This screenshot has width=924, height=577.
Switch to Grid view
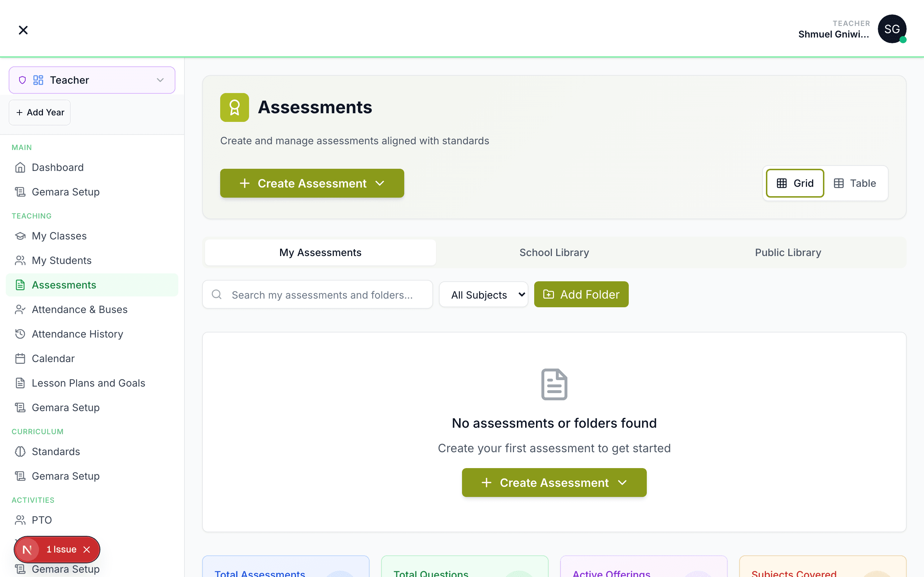point(795,183)
